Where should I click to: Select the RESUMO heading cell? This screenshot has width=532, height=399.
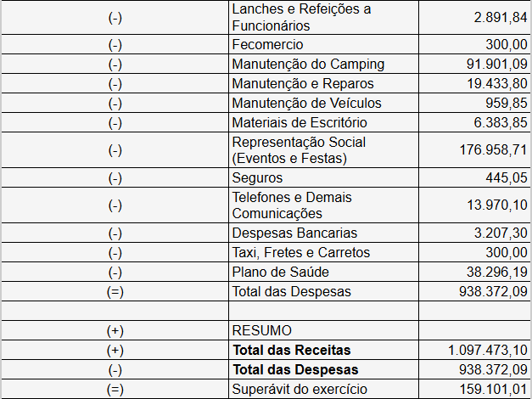(x=323, y=330)
